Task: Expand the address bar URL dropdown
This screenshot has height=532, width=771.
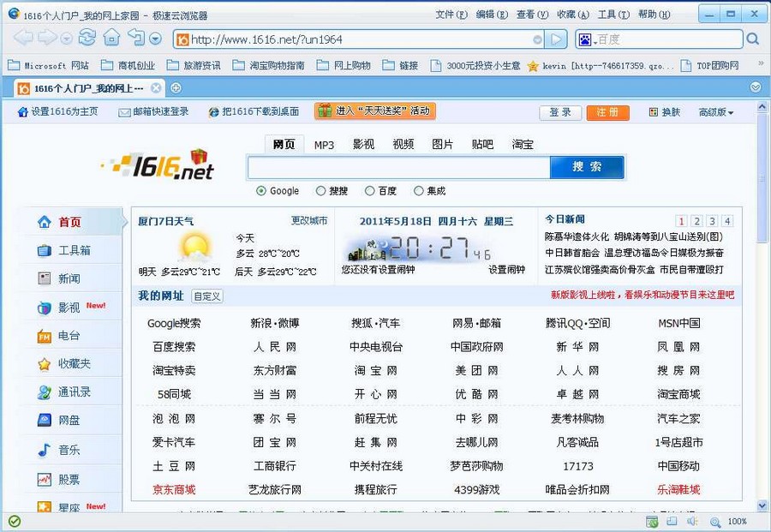Action: (x=538, y=39)
